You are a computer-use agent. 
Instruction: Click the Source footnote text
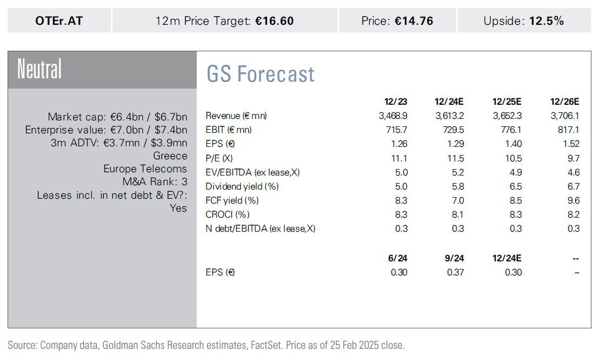[206, 345]
